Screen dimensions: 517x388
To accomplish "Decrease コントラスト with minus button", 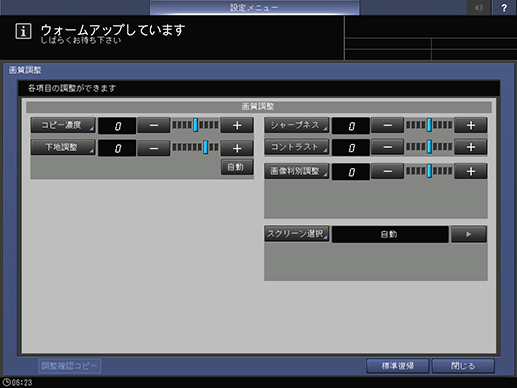I will tap(387, 147).
